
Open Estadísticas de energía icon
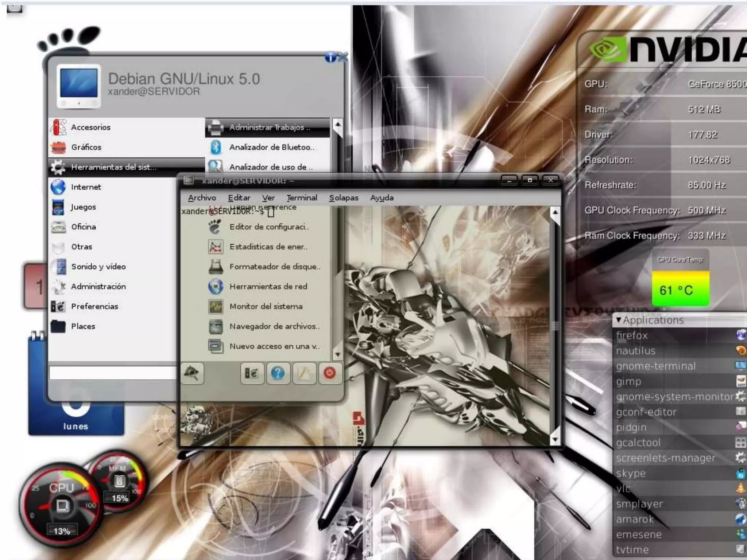(x=216, y=247)
